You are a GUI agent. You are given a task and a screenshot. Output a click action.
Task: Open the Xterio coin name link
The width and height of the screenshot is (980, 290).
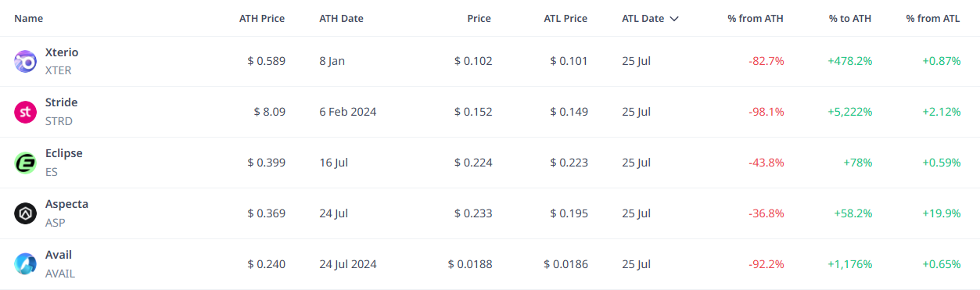(62, 52)
